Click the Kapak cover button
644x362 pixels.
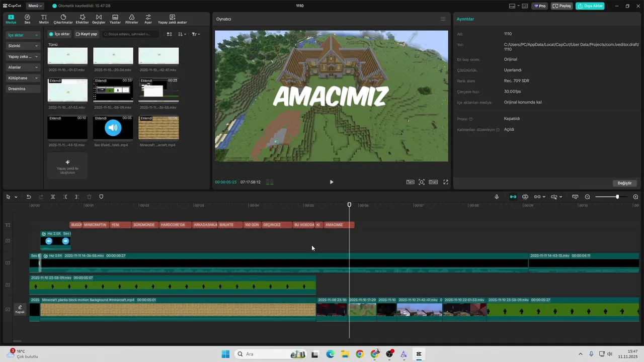pos(20,309)
